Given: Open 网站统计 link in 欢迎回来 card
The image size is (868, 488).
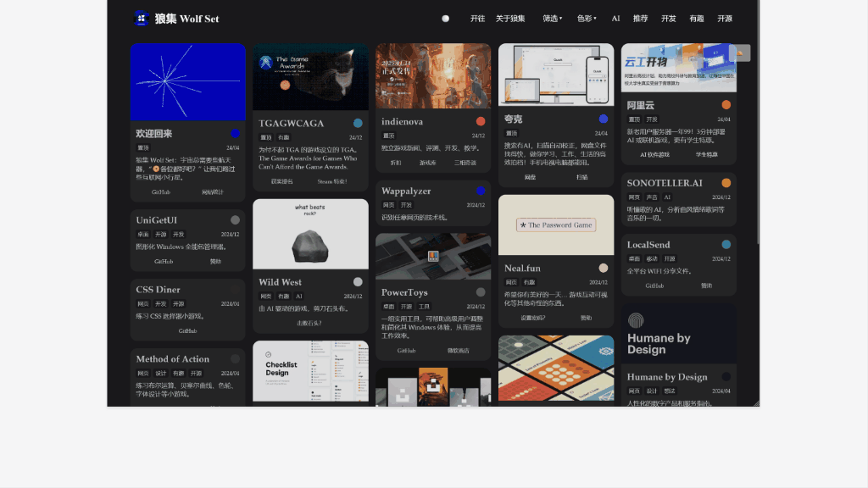Looking at the screenshot, I should [213, 192].
